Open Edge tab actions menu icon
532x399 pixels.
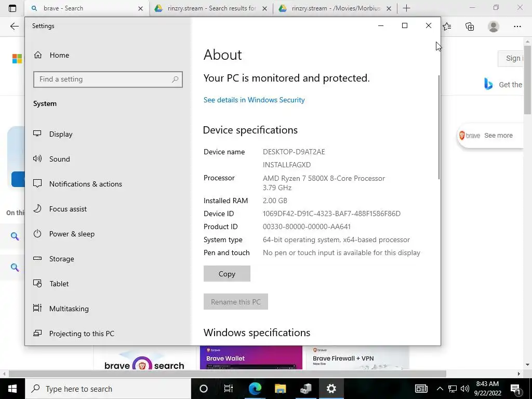pos(12,8)
